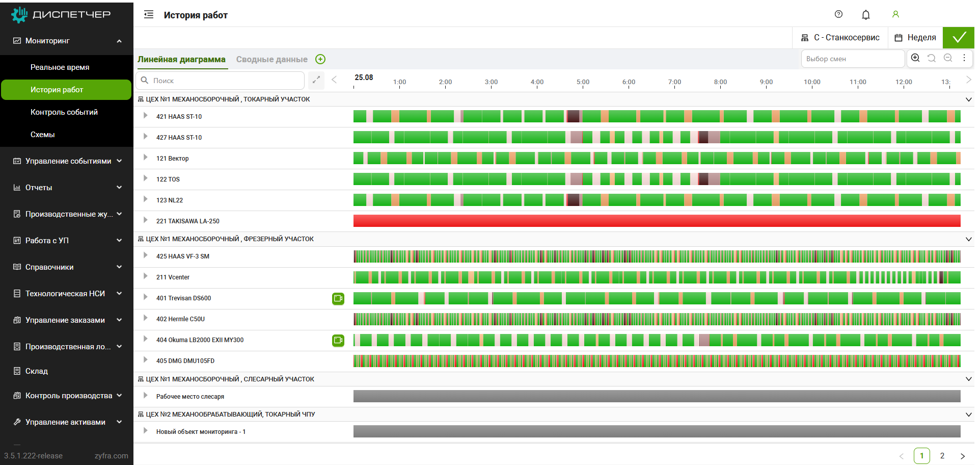Select the Неделя period button
This screenshot has width=980, height=465.
tap(915, 38)
